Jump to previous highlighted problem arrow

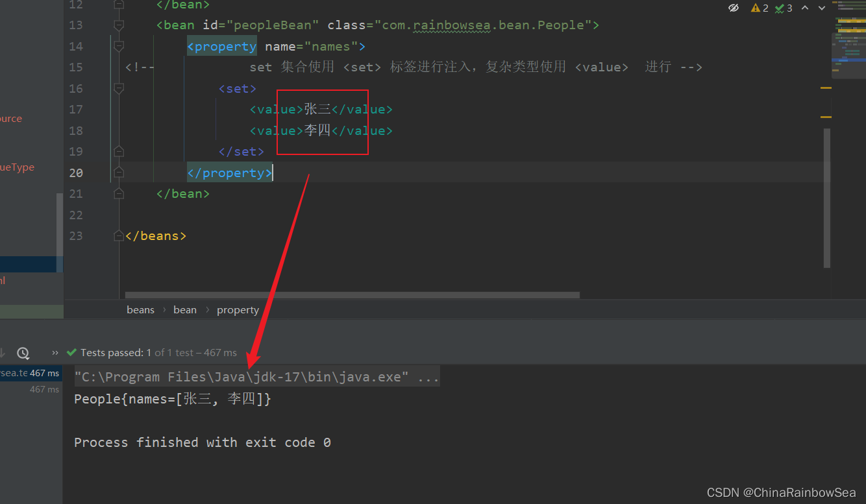tap(805, 8)
